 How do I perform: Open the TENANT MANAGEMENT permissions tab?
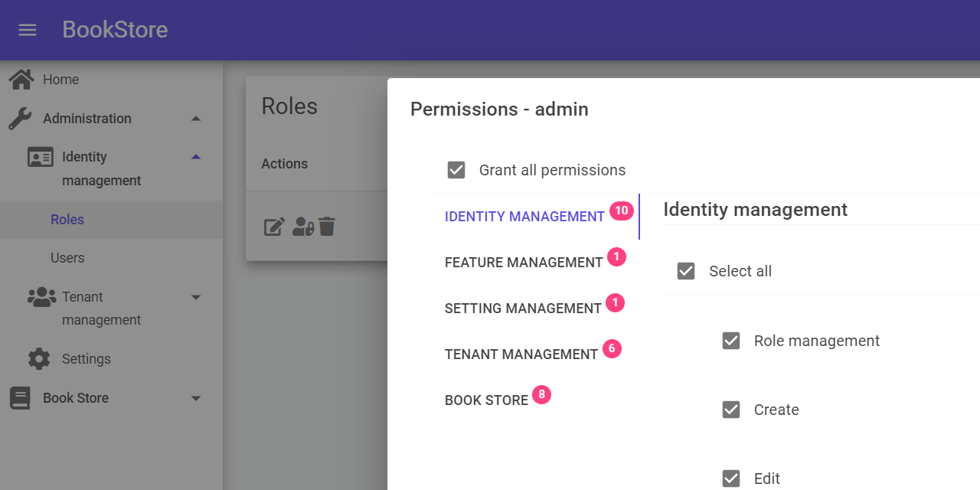click(x=521, y=354)
